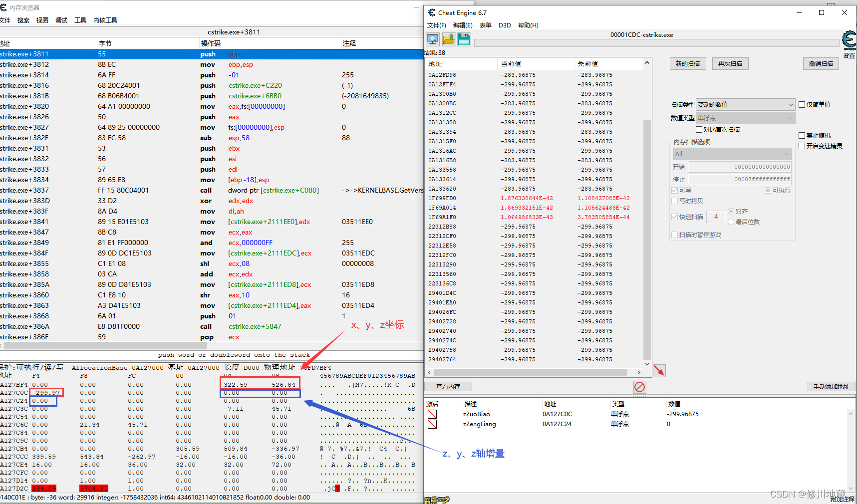Screen dimensions: 857x504
Task: Open 搜索 menu in memory browser
Action: tap(23, 20)
